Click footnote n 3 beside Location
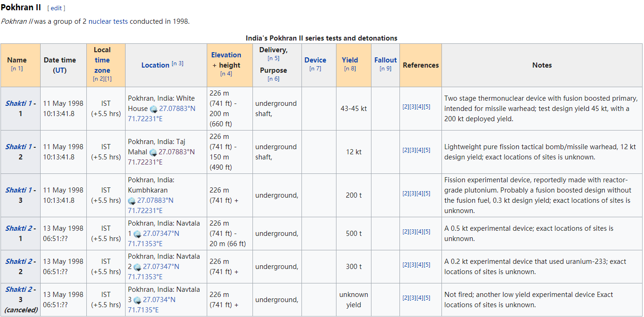This screenshot has height=317, width=644. (177, 63)
